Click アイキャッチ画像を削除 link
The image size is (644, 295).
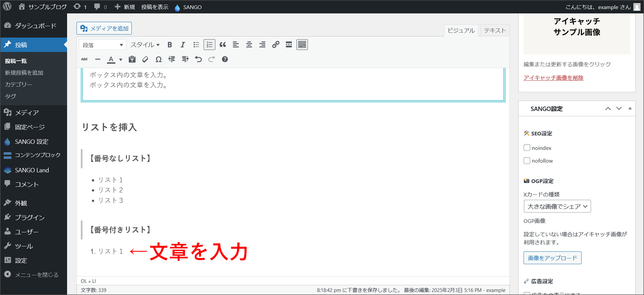pyautogui.click(x=553, y=78)
